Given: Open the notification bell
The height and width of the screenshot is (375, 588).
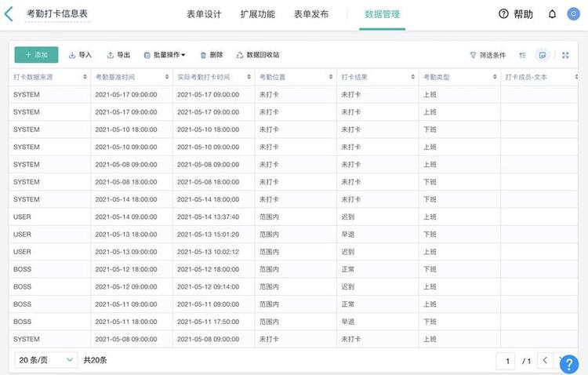Looking at the screenshot, I should pos(552,14).
